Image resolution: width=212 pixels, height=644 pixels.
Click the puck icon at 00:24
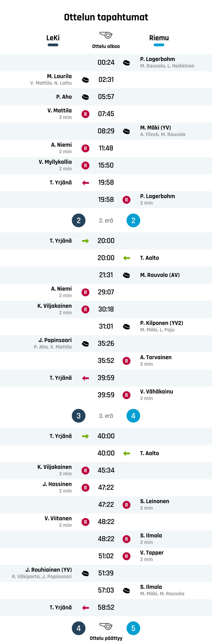127,63
